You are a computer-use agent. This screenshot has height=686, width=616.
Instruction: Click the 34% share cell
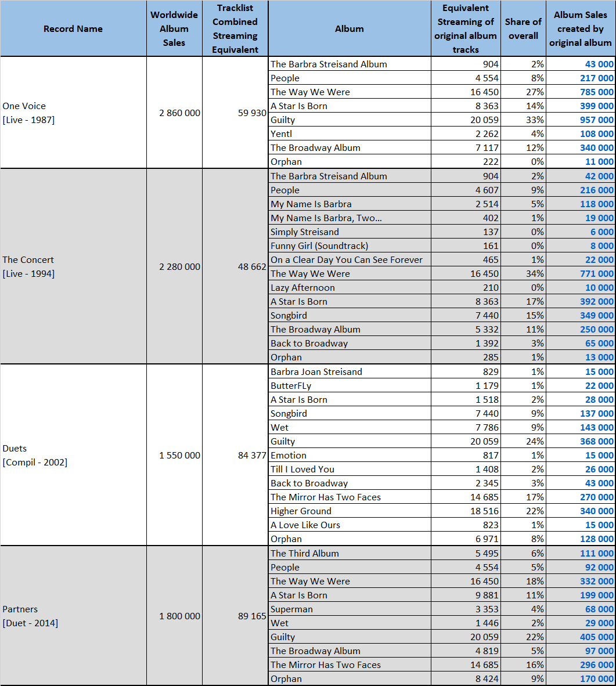tap(523, 273)
